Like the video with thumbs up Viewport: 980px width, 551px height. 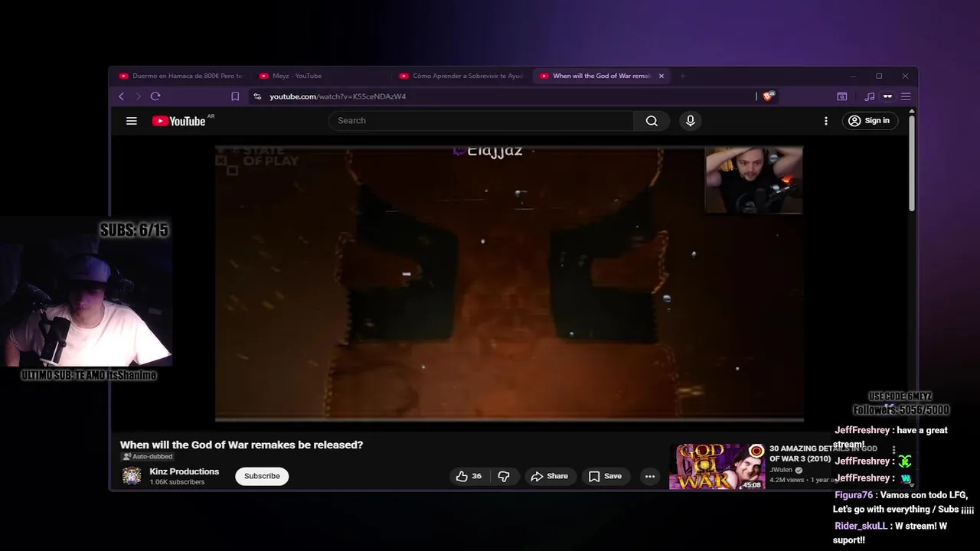tap(469, 476)
